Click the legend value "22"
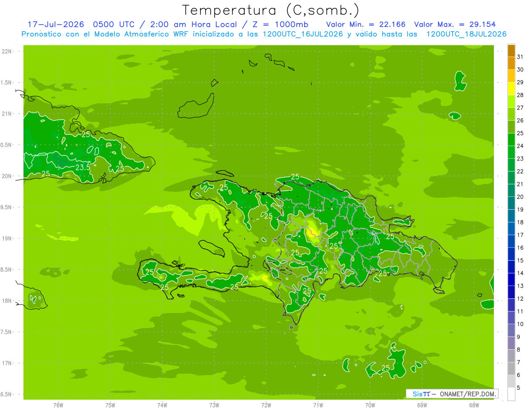Image resolution: width=532 pixels, height=411 pixels. (x=520, y=171)
